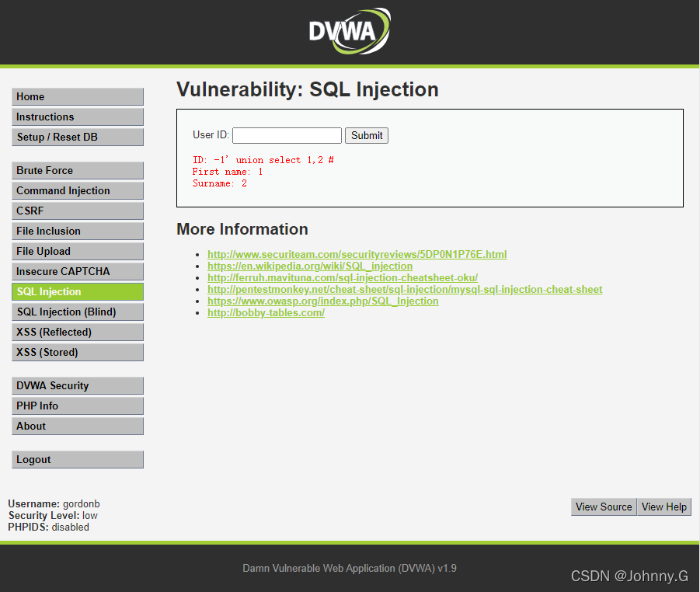Click the 'PHPIDS: disabled' text

pos(49,527)
